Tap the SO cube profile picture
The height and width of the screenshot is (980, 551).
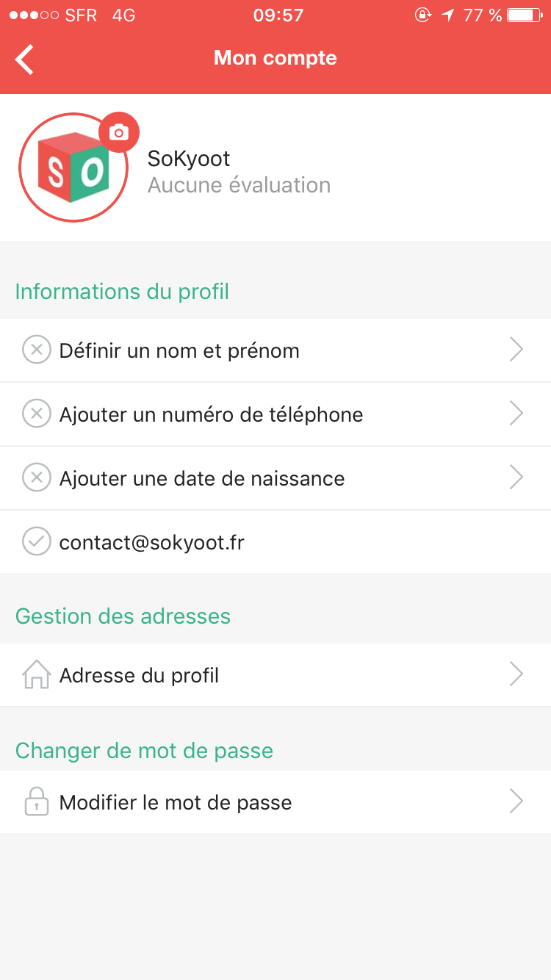(72, 169)
